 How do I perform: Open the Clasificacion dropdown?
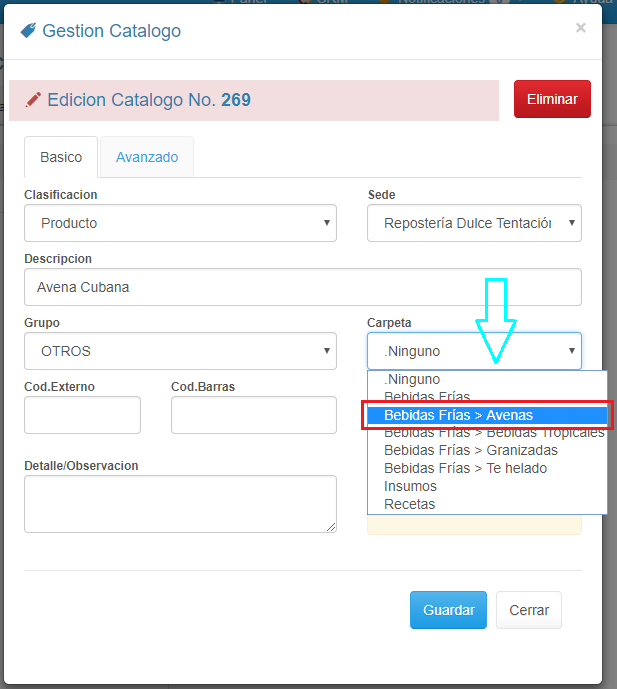click(x=180, y=223)
